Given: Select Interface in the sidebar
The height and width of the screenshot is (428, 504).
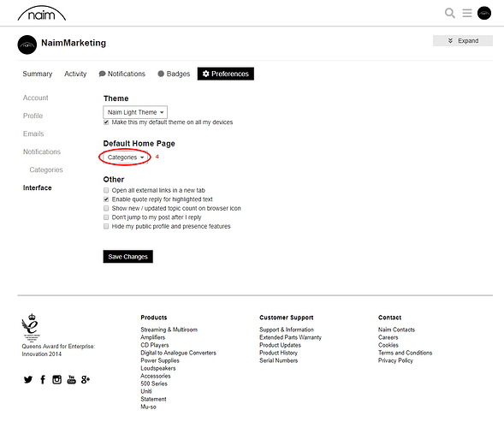Looking at the screenshot, I should point(38,187).
